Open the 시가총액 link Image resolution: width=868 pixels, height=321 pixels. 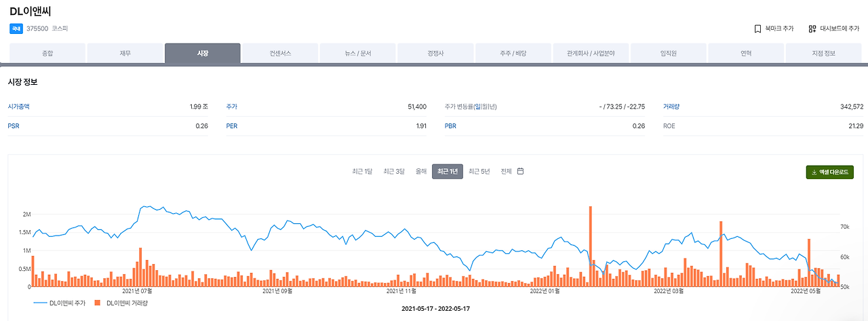point(19,107)
